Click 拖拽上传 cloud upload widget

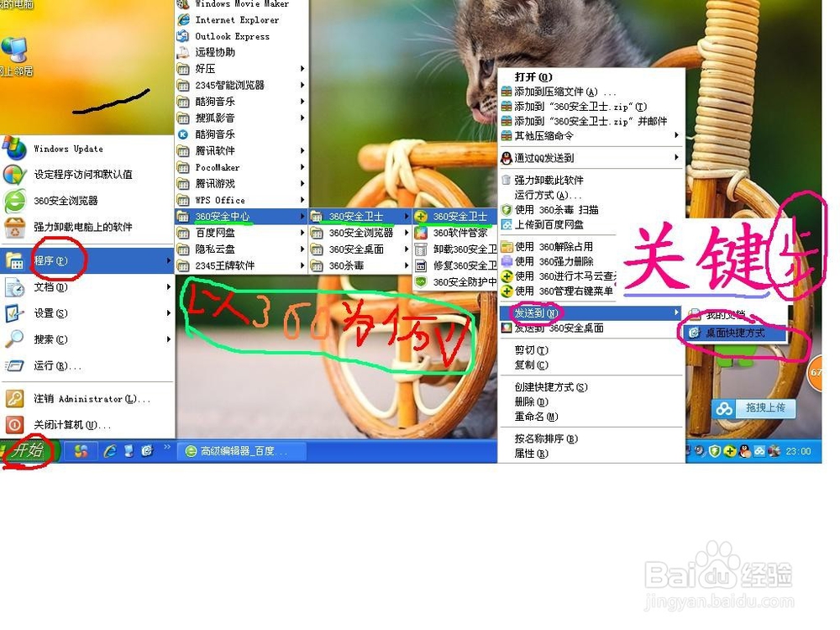click(753, 408)
